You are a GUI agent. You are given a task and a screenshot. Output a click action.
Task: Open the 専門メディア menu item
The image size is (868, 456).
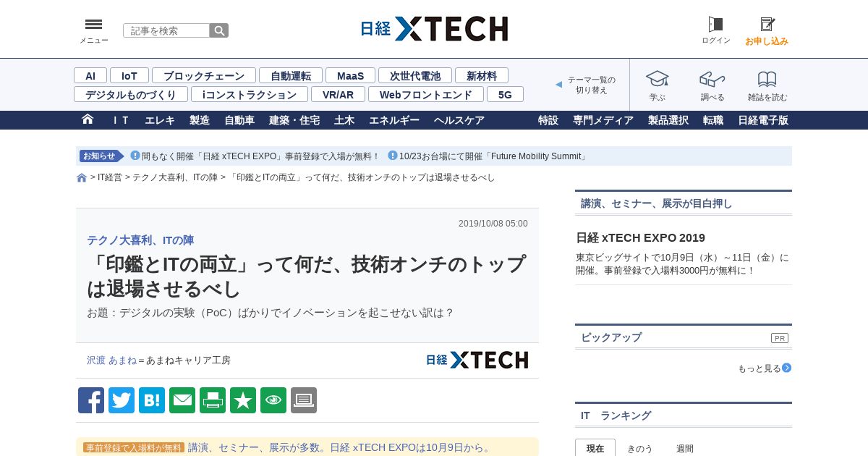click(603, 120)
